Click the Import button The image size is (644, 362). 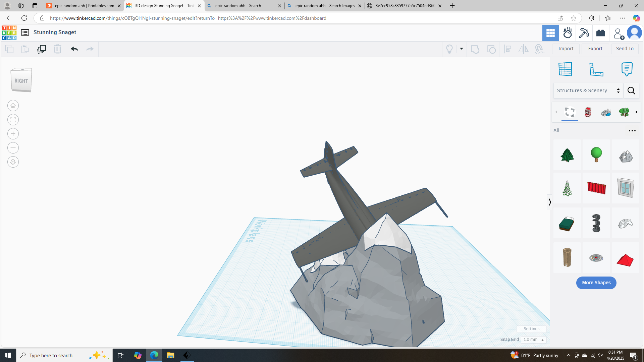point(566,49)
